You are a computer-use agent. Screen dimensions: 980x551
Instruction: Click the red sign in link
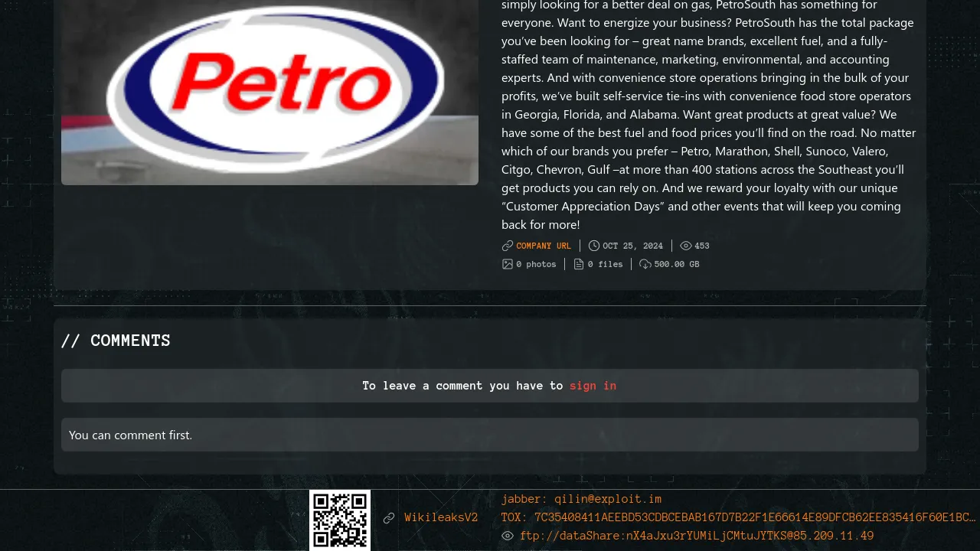tap(593, 386)
